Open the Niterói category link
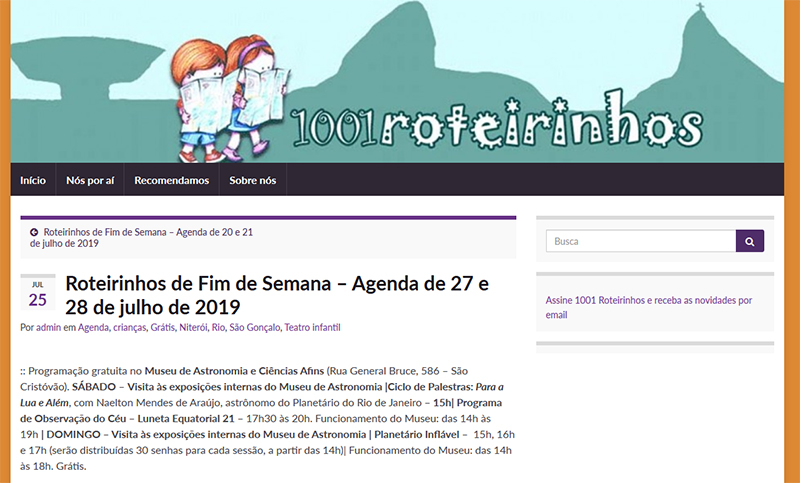 (x=194, y=327)
